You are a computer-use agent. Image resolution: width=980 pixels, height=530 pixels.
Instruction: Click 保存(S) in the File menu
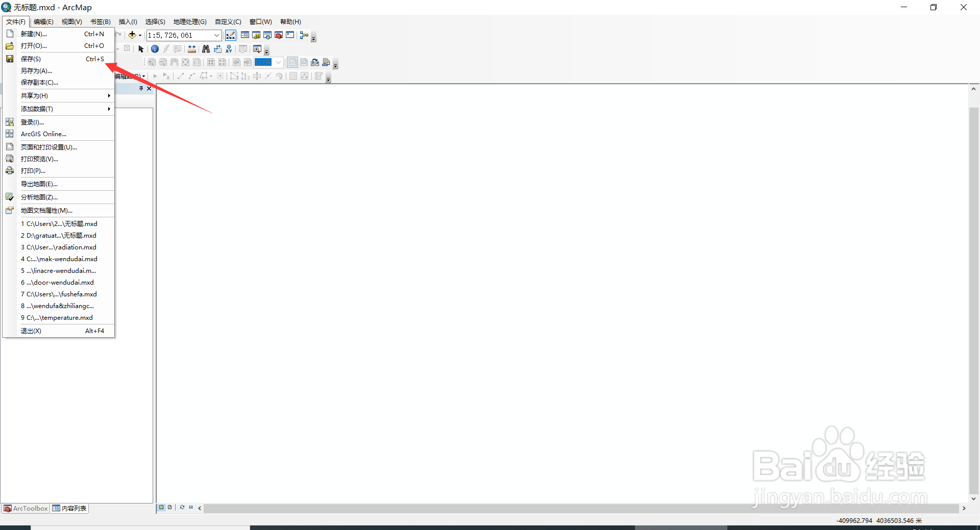[31, 59]
